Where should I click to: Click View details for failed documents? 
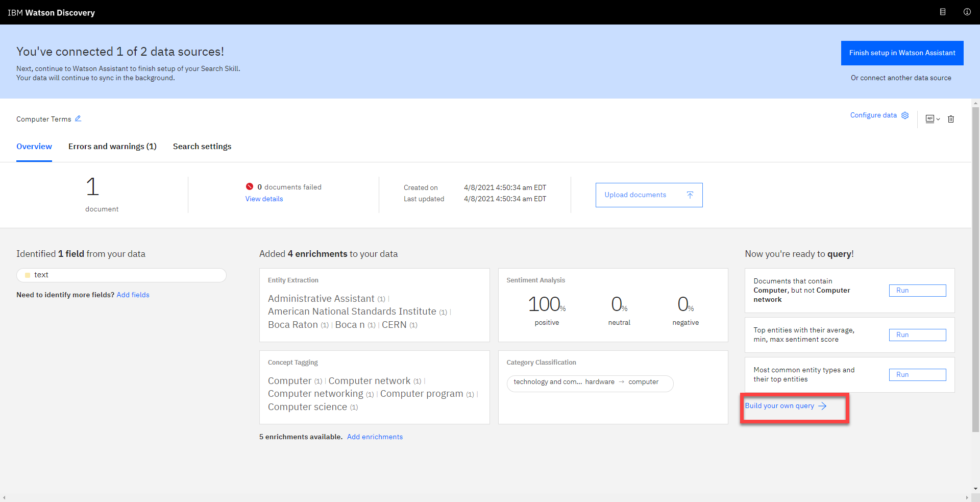pos(264,199)
